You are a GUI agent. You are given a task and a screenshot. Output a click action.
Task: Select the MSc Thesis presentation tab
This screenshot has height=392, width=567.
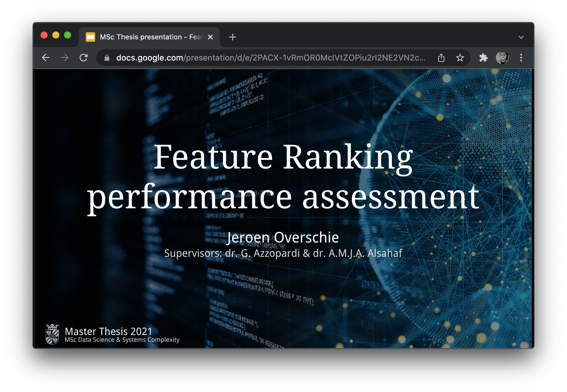tap(149, 37)
